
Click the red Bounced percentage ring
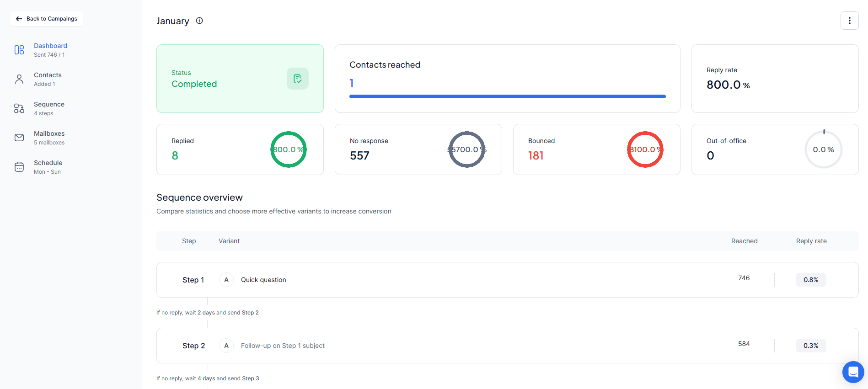point(645,149)
